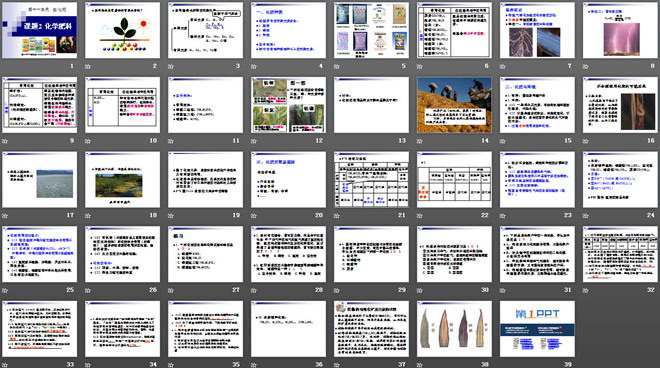The width and height of the screenshot is (660, 368).
Task: Select slide 12 with four crop leaf photos
Action: (288, 105)
